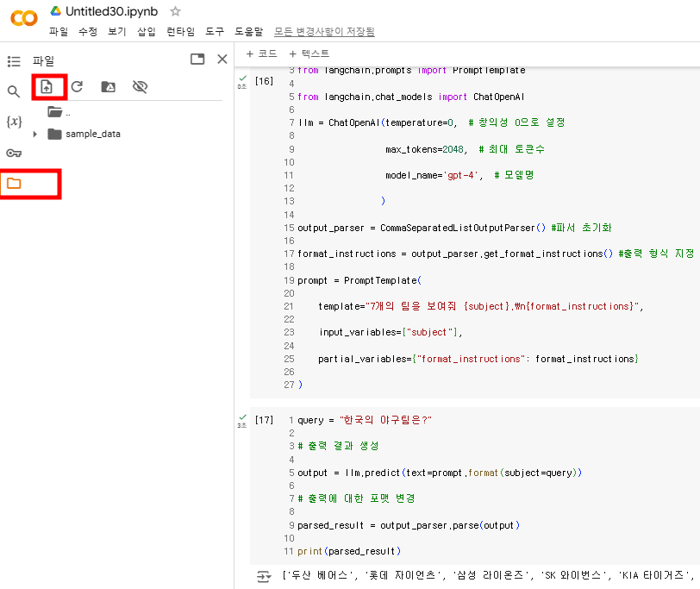Collapse the cell output using the output icon
The image size is (700, 589).
[264, 576]
